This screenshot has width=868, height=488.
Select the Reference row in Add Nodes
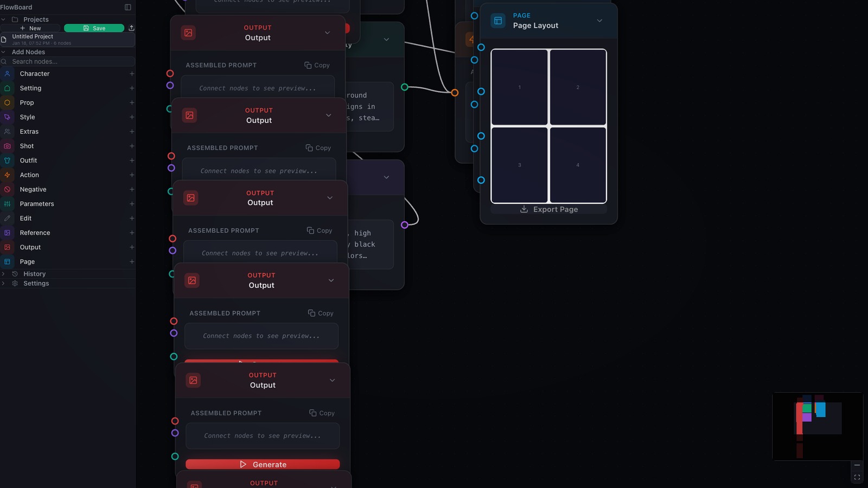point(67,233)
